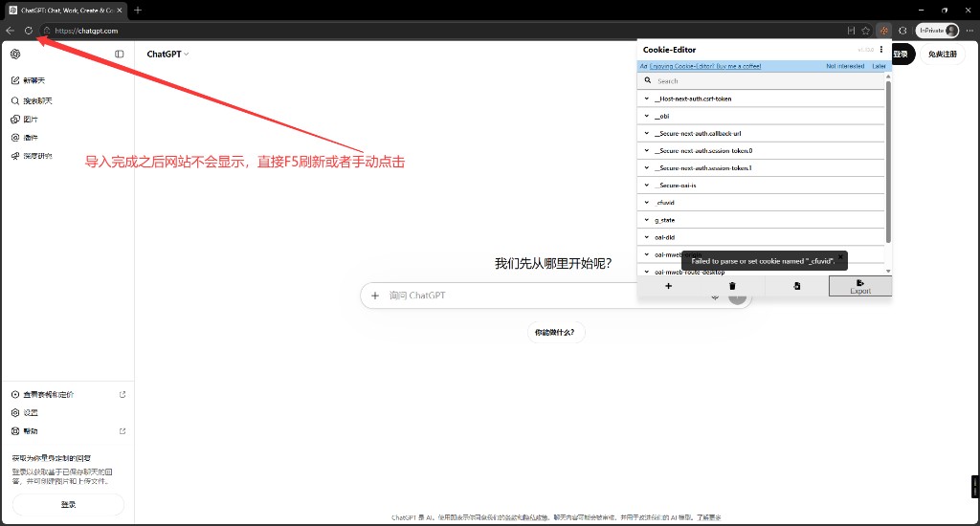Screen dimensions: 980x526
Task: Select the ChatGPT browser tab
Action: (x=66, y=10)
